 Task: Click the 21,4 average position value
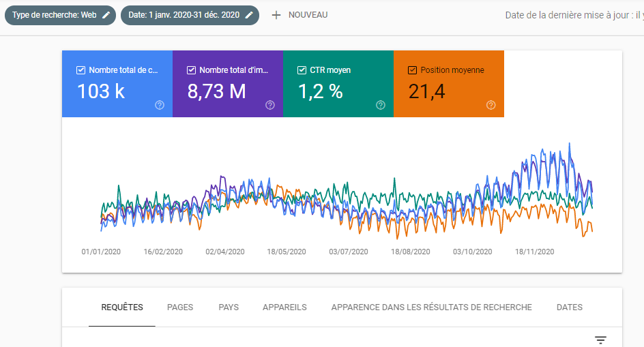click(427, 91)
